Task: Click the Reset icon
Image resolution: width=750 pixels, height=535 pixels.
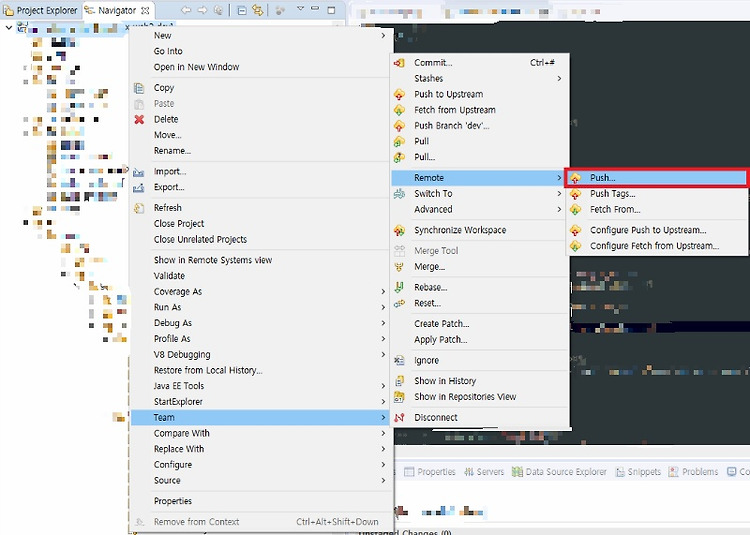Action: tap(399, 303)
